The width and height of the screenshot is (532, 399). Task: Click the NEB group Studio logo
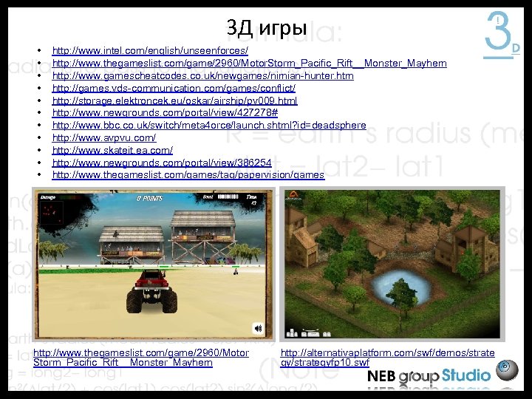[429, 376]
